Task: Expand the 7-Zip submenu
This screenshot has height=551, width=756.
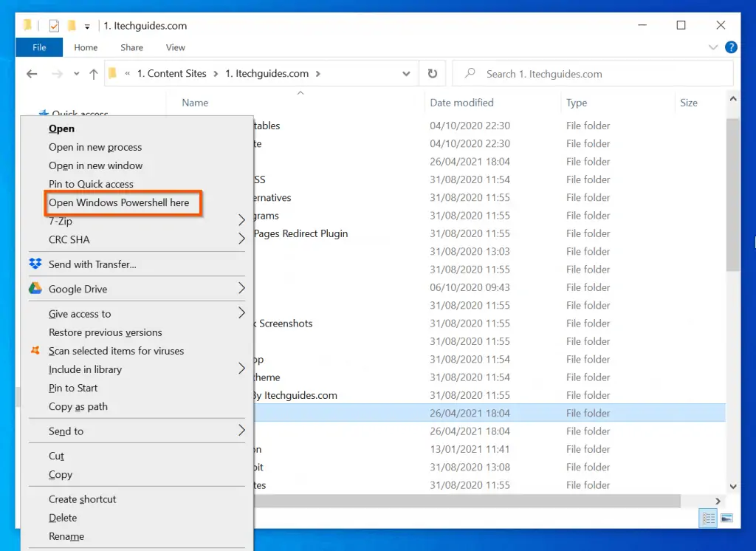Action: pos(137,221)
